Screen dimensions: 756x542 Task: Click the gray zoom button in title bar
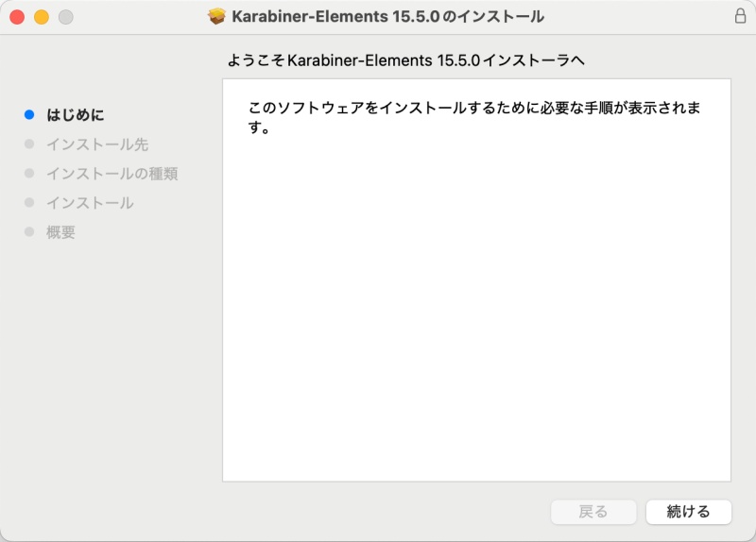[65, 17]
